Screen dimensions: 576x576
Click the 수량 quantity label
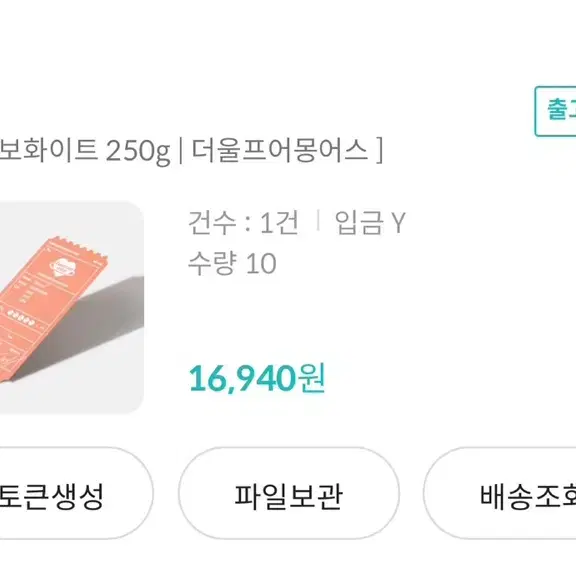click(211, 263)
